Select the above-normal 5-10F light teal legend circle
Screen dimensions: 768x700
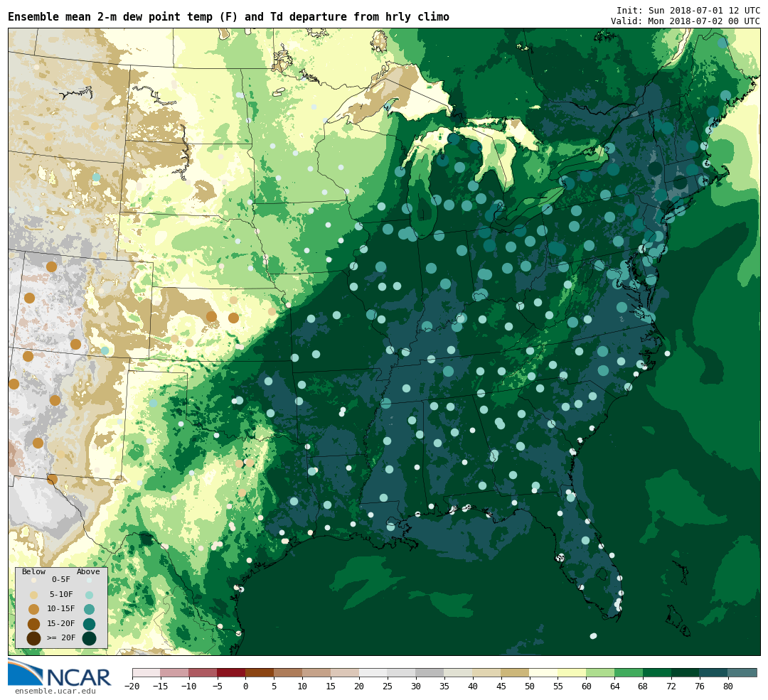tap(89, 595)
